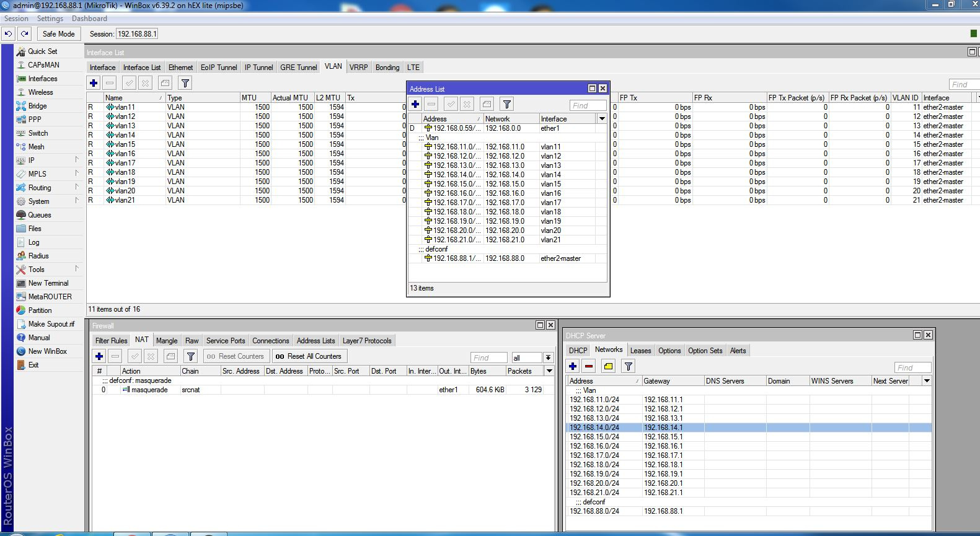Open Interfaces in sidebar
Screen dimensions: 980x536
click(42, 79)
